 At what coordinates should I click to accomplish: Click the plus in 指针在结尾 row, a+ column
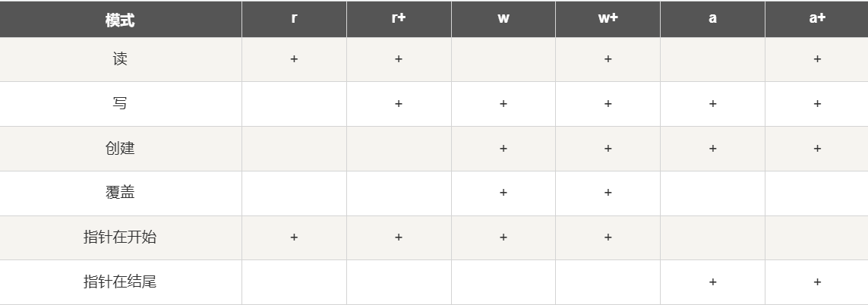[817, 282]
